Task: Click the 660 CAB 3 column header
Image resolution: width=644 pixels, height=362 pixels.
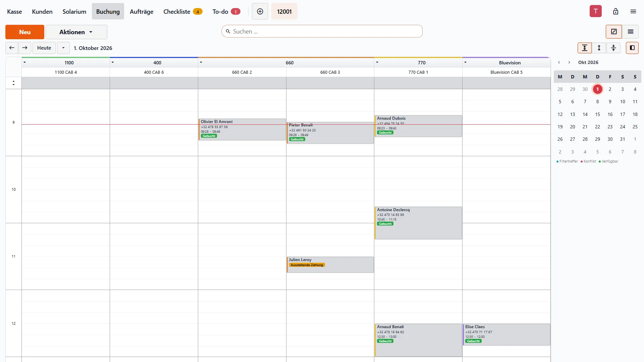Action: pos(330,72)
